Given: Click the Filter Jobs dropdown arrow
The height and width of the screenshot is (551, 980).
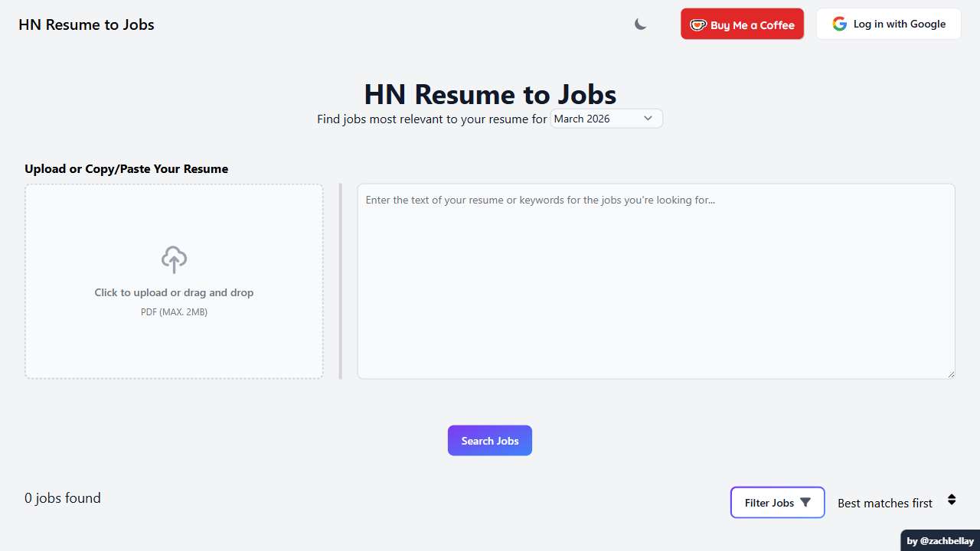Looking at the screenshot, I should 805,502.
